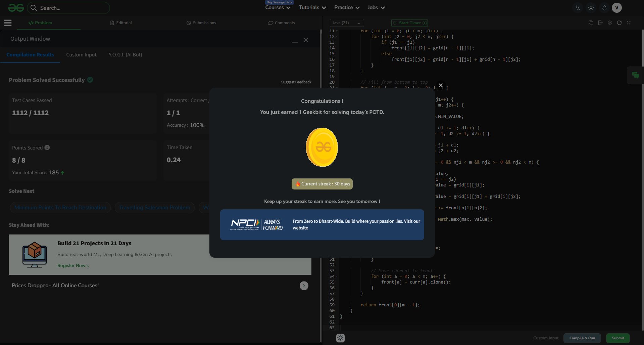Toggle the light/dark theme sun icon
Image resolution: width=644 pixels, height=345 pixels.
[x=591, y=8]
